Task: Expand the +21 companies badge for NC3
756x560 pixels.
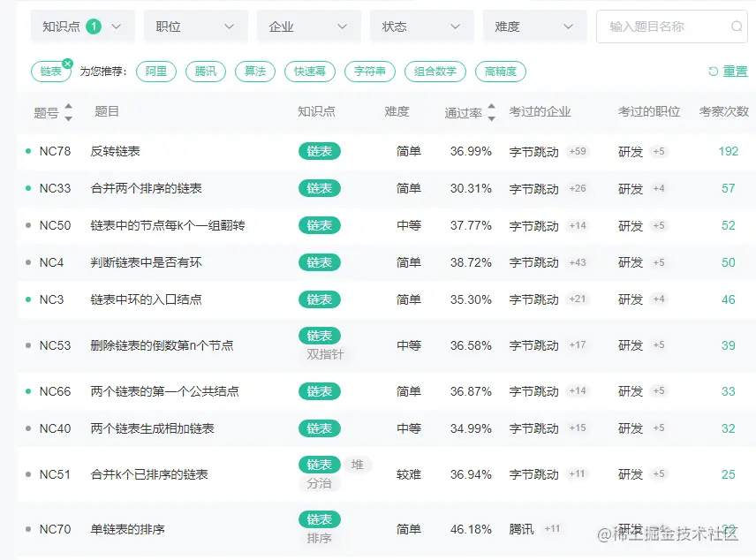Action: (x=577, y=299)
